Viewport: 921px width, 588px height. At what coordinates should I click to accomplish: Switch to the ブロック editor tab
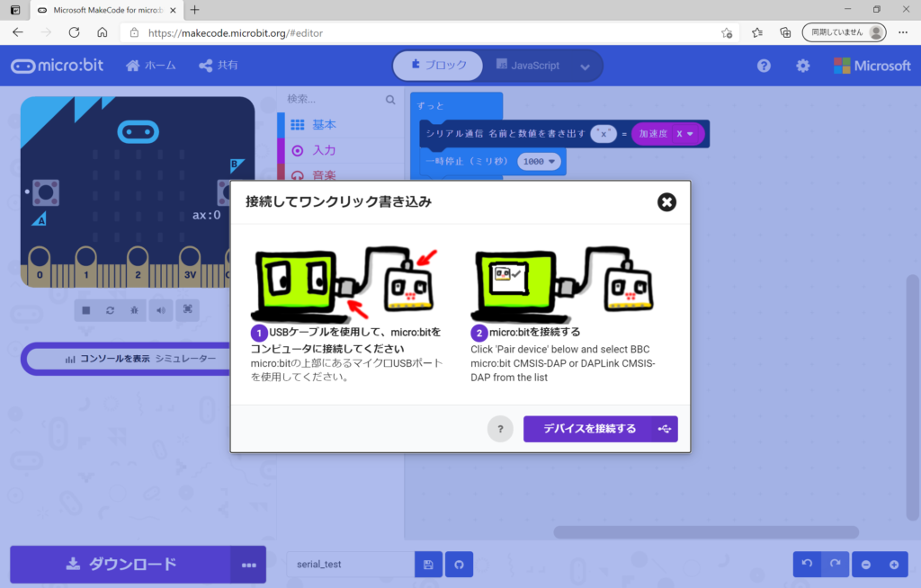tap(438, 66)
